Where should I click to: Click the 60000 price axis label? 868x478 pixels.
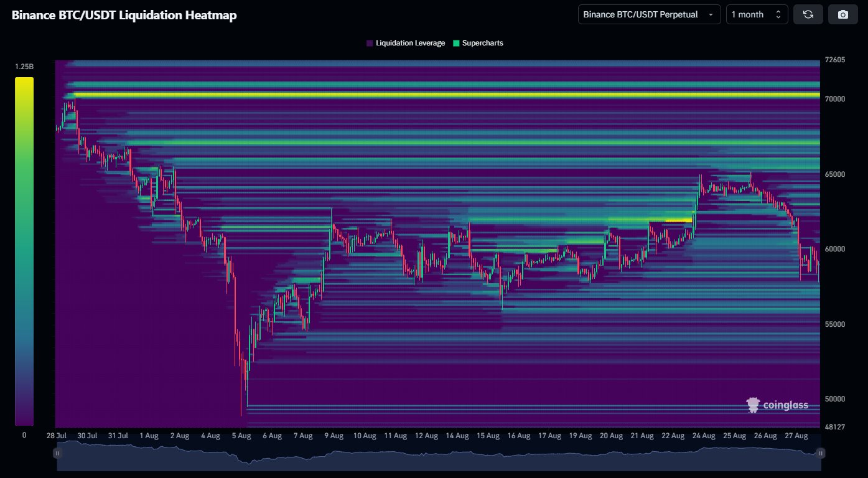[834, 249]
